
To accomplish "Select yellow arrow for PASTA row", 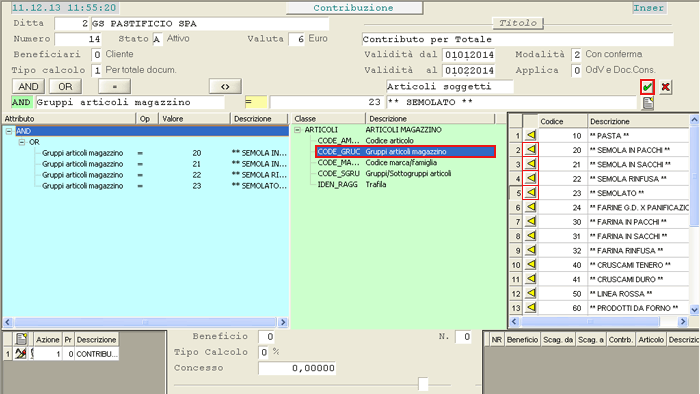I will coord(530,135).
